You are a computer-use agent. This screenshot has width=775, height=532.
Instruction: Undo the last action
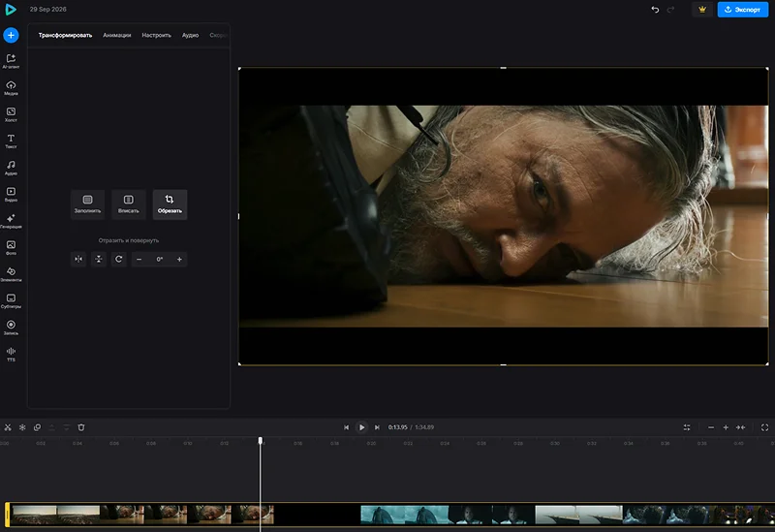655,10
